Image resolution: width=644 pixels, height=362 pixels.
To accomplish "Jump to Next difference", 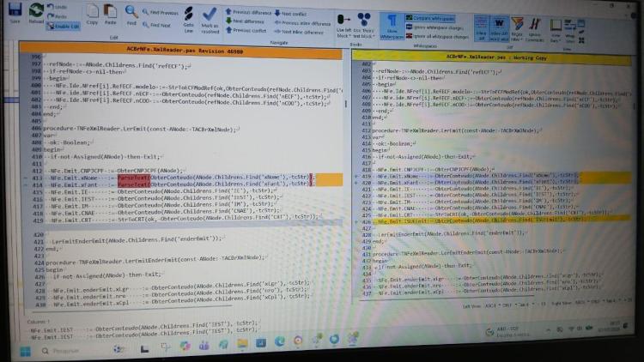I will click(x=245, y=21).
